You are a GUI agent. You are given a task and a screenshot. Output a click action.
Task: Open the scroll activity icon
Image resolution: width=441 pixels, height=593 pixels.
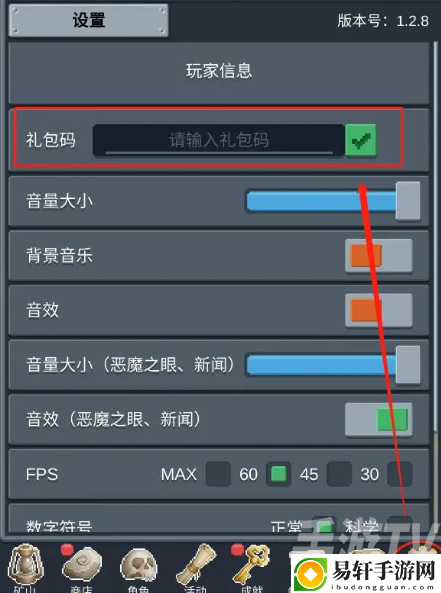click(196, 564)
